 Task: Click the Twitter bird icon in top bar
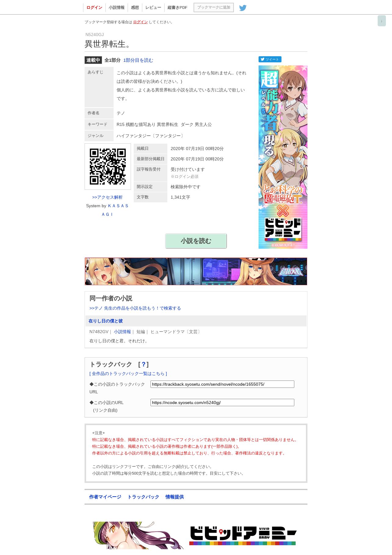pyautogui.click(x=243, y=8)
